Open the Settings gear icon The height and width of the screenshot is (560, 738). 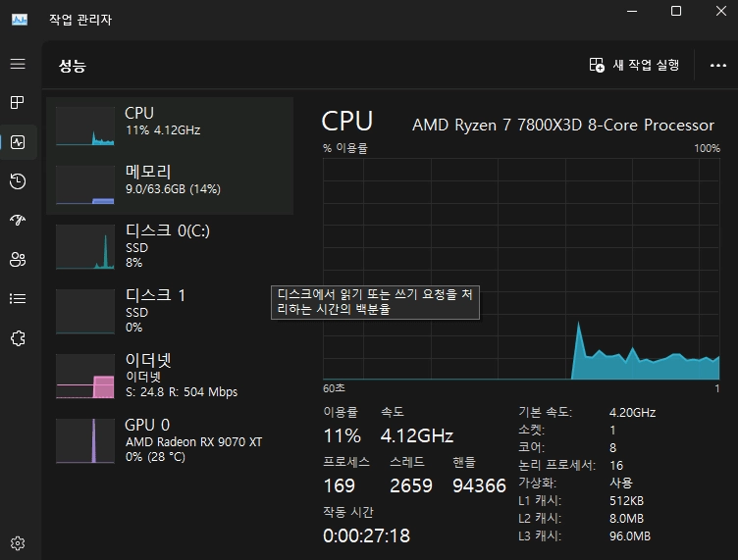point(18,543)
